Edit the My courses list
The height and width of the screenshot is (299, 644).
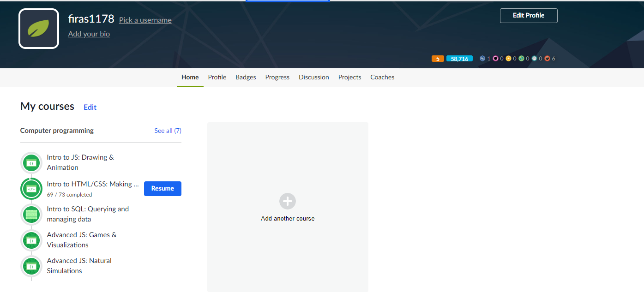[90, 107]
